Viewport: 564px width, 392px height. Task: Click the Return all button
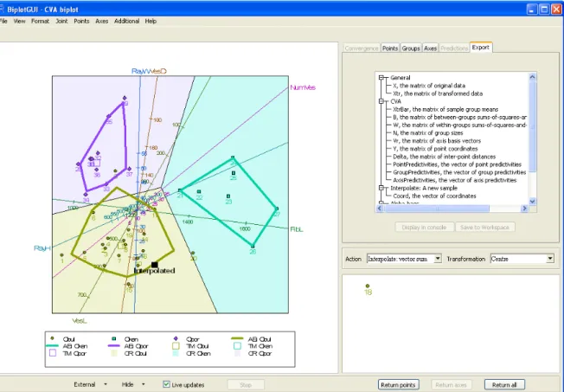click(x=504, y=385)
